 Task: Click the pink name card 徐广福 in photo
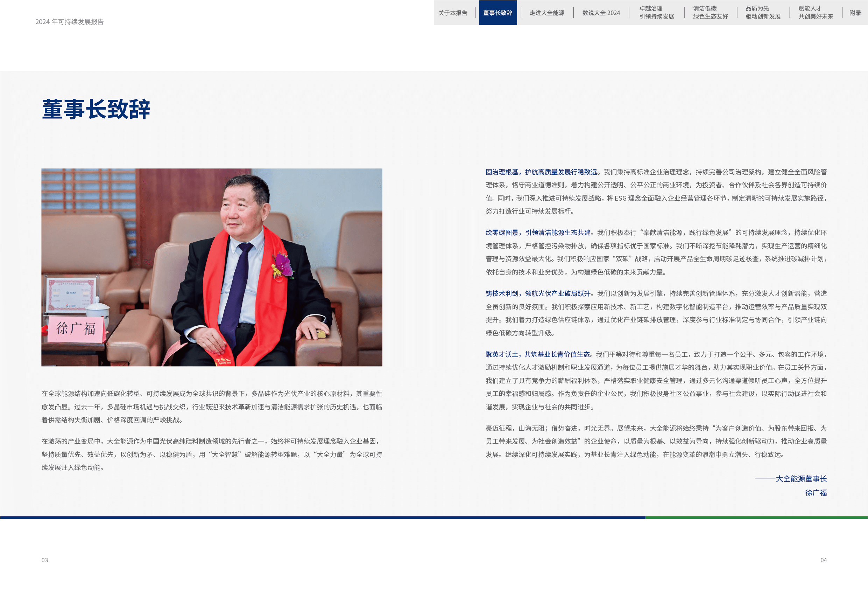76,329
